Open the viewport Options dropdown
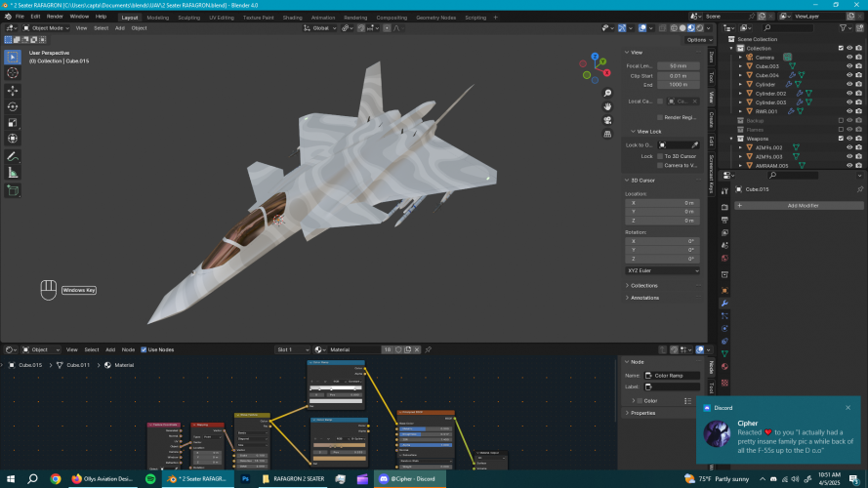The image size is (868, 488). pos(699,40)
